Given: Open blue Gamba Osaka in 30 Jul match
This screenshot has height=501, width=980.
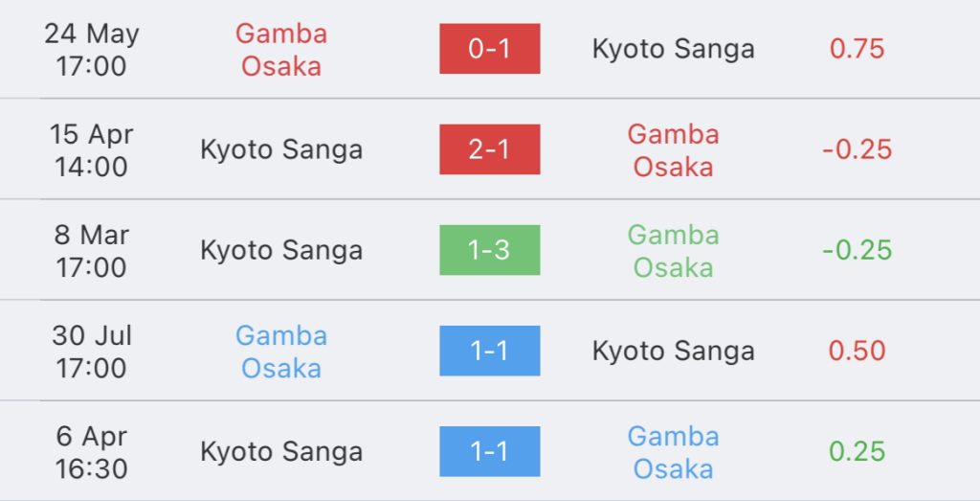Looking at the screenshot, I should [281, 352].
